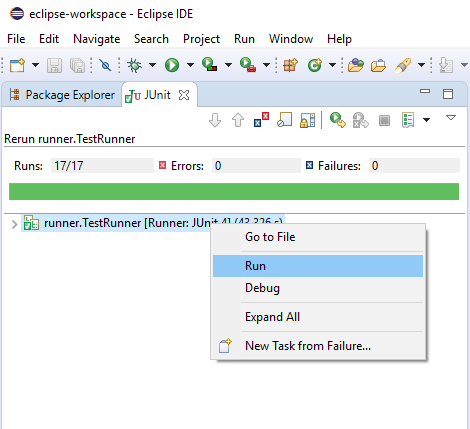Screen dimensions: 470x429
Task: Click the Rerun Test icon in JUnit view
Action: 338,120
